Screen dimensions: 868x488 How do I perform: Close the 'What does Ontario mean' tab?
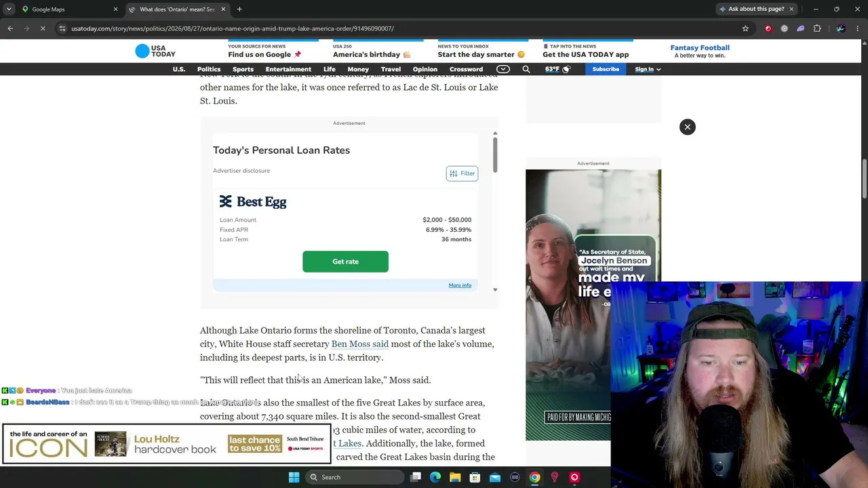(x=223, y=9)
